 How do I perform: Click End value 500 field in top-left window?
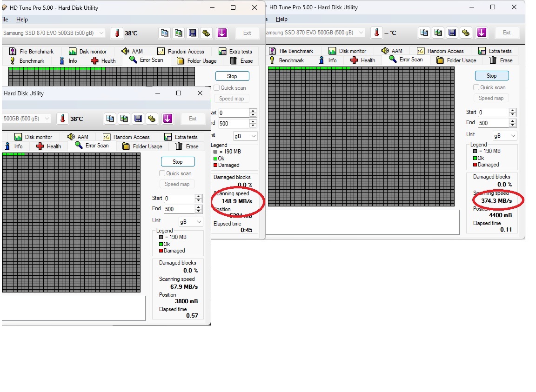tap(234, 123)
